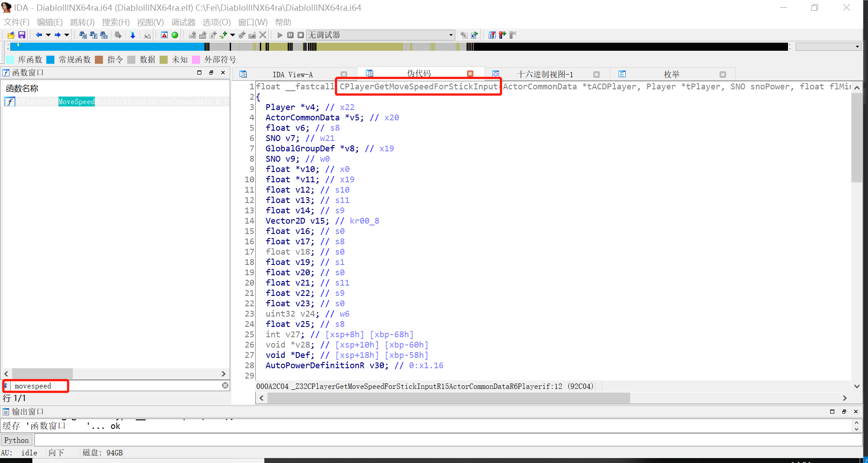
Task: Click the grey X delete icon
Action: [x=263, y=35]
